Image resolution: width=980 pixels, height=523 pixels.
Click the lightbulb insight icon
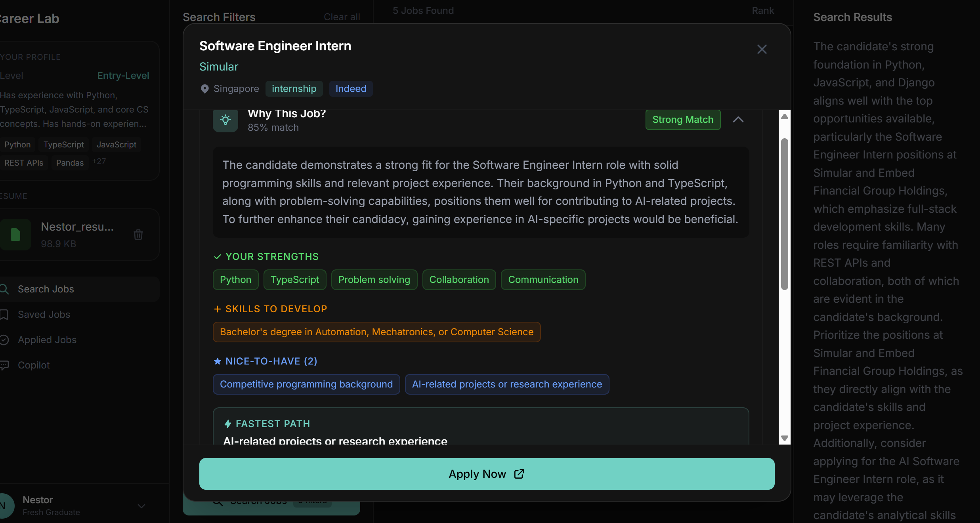coord(225,120)
